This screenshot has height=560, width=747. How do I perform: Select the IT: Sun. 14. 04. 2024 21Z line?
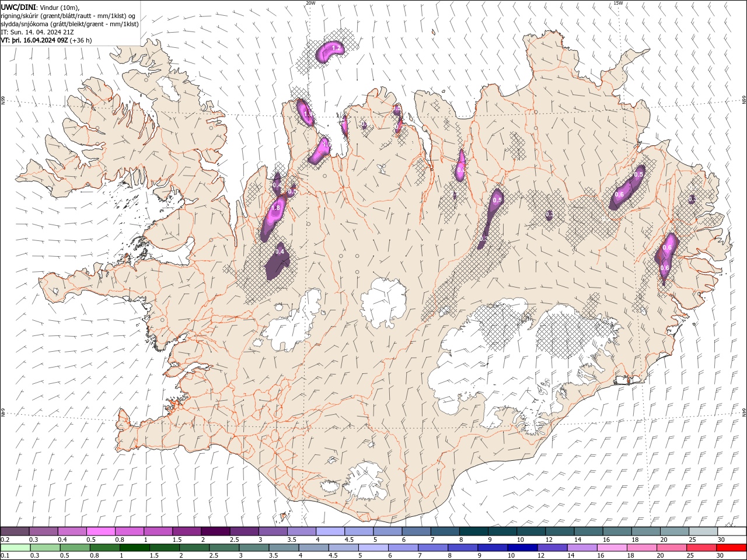(37, 32)
